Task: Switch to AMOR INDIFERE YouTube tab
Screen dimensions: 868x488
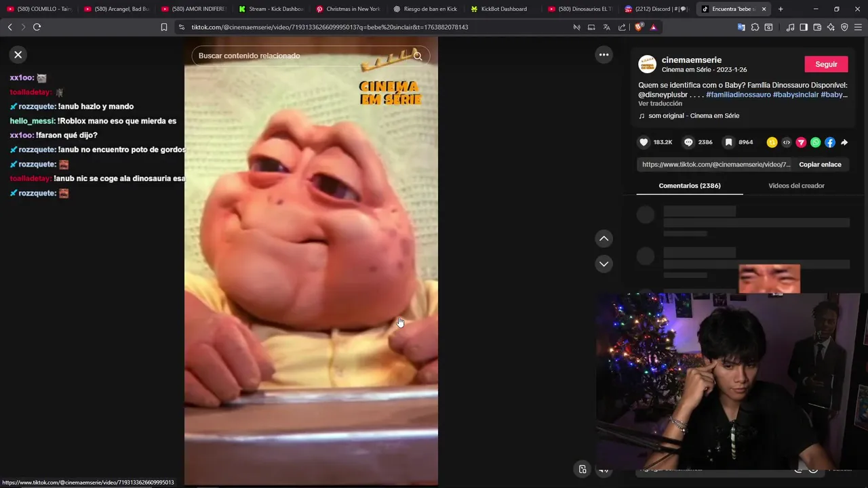Action: pos(193,9)
